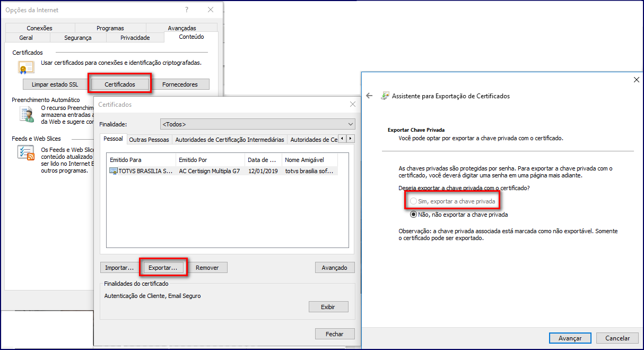The width and height of the screenshot is (644, 350).
Task: Open Autoridades de Certificação Intermediárias tab
Action: click(230, 140)
